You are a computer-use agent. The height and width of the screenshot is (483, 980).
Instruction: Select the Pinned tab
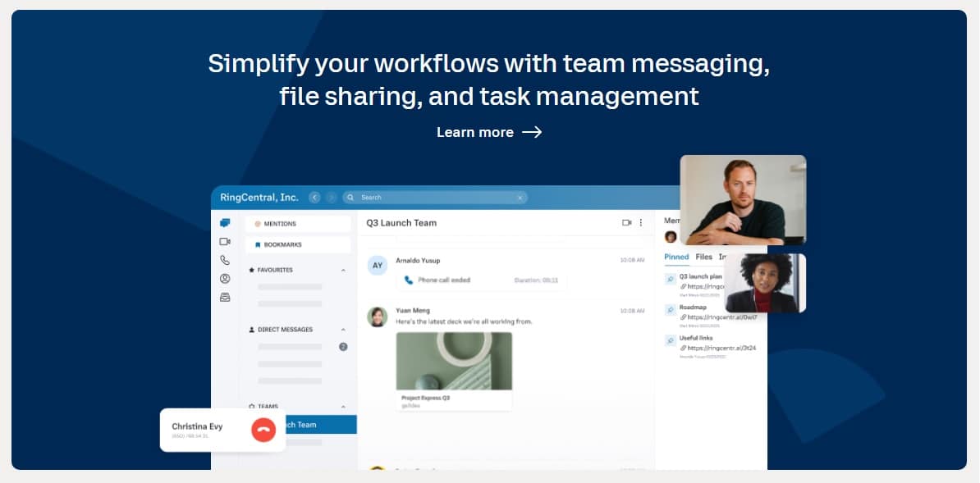[676, 257]
